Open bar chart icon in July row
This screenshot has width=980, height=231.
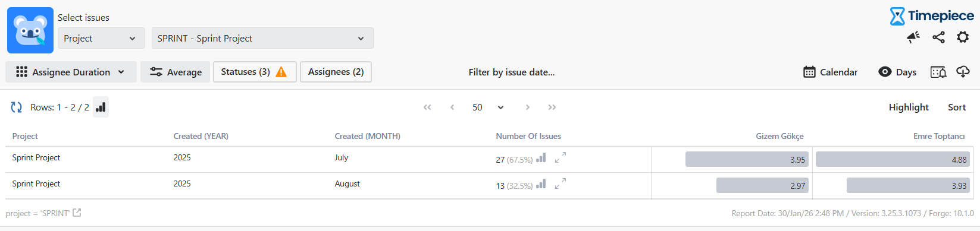pos(541,158)
